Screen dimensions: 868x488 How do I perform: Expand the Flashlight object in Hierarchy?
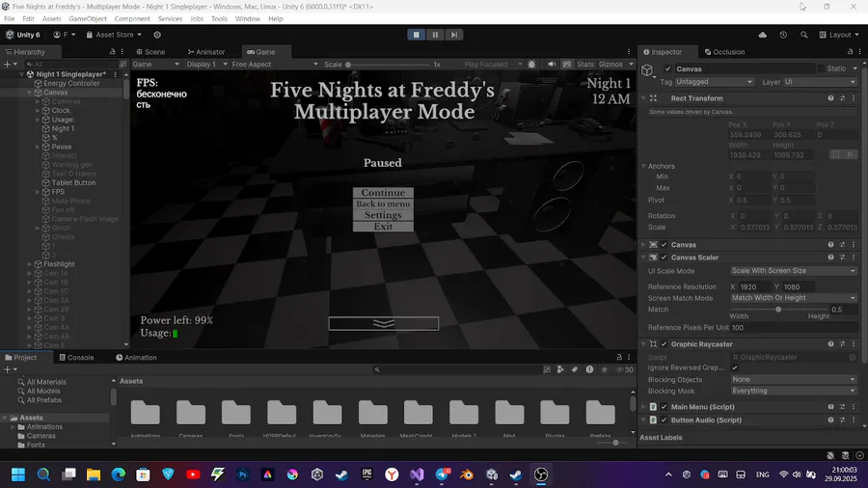(29, 264)
